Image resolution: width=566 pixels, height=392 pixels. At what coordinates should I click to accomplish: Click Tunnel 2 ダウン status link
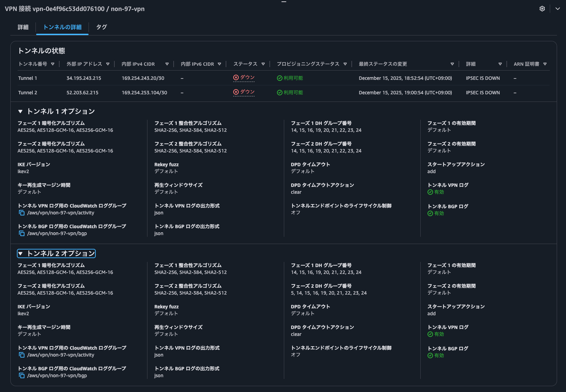click(x=247, y=92)
